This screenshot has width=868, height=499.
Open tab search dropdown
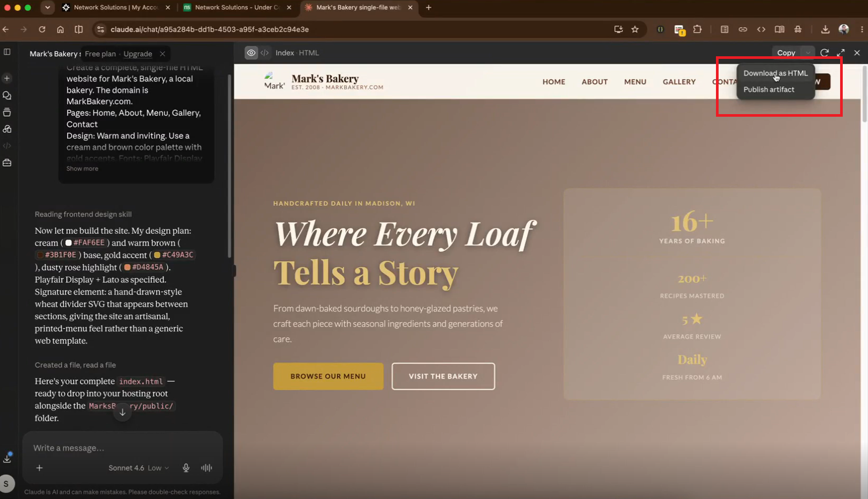pyautogui.click(x=47, y=7)
